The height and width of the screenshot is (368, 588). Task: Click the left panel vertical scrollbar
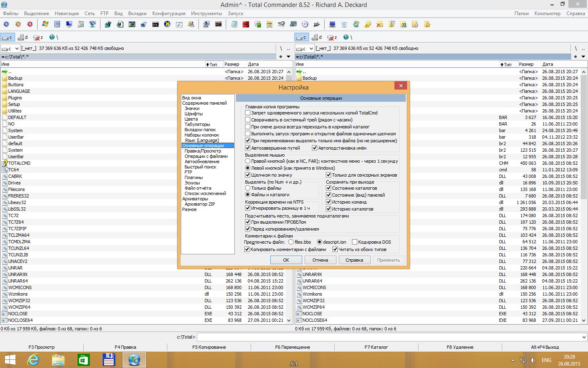(x=289, y=196)
